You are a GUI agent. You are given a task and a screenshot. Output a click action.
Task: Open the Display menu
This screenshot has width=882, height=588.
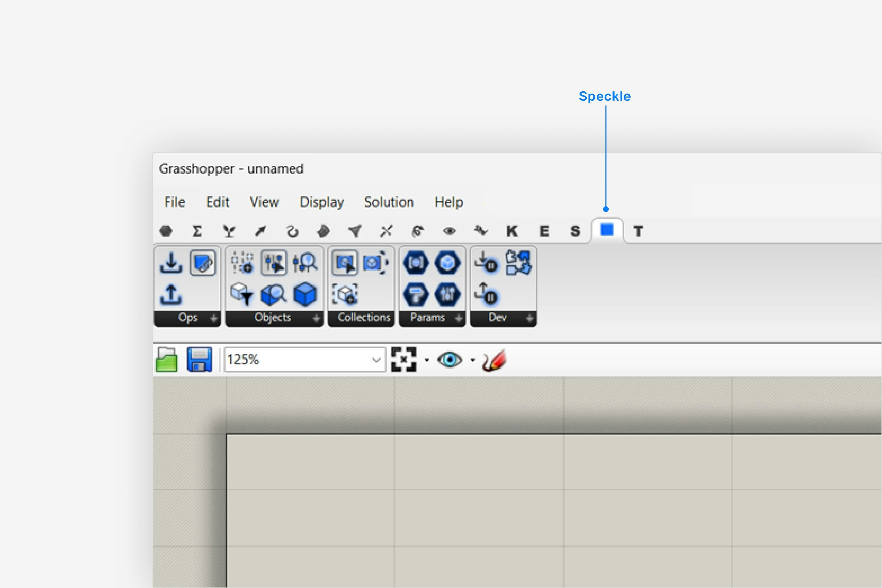321,202
